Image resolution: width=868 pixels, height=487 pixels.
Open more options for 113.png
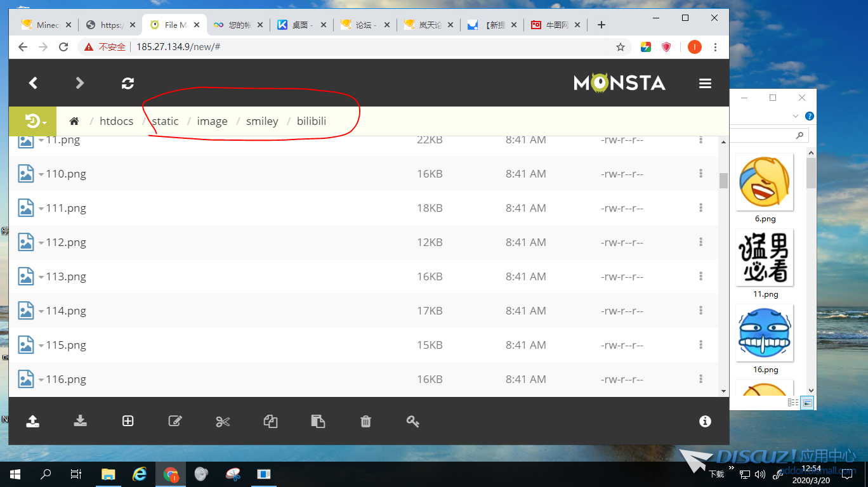coord(701,276)
